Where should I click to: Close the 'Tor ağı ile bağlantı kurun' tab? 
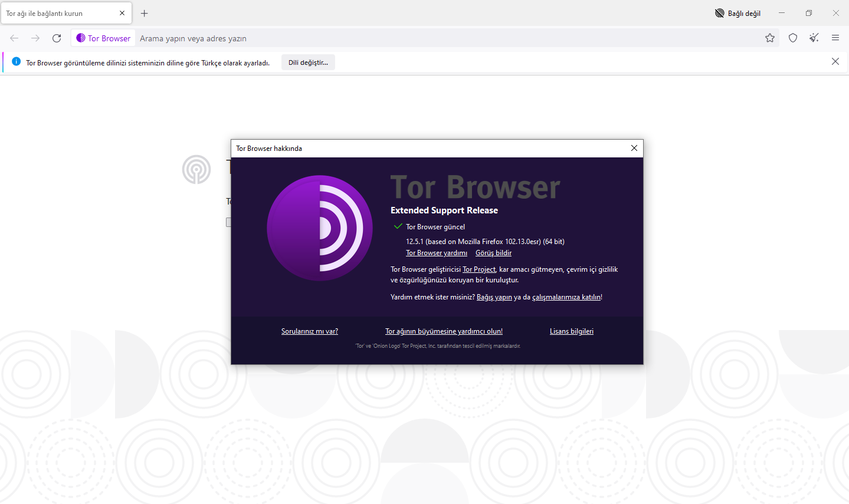(122, 13)
